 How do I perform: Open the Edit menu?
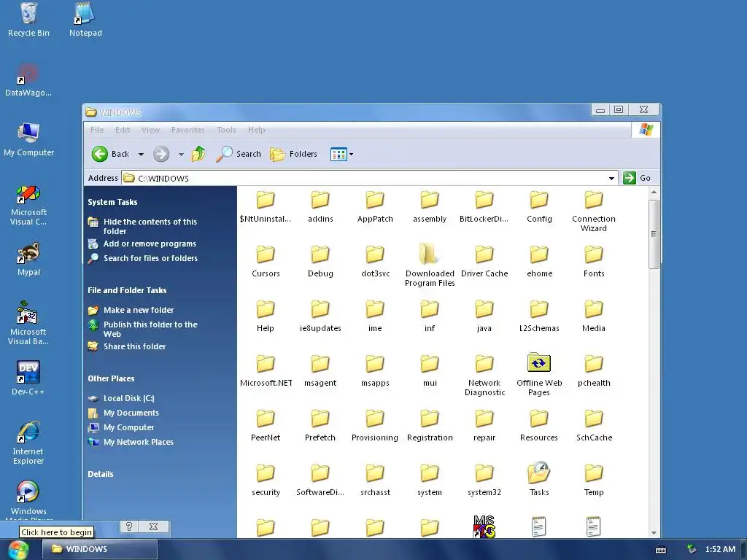point(123,130)
